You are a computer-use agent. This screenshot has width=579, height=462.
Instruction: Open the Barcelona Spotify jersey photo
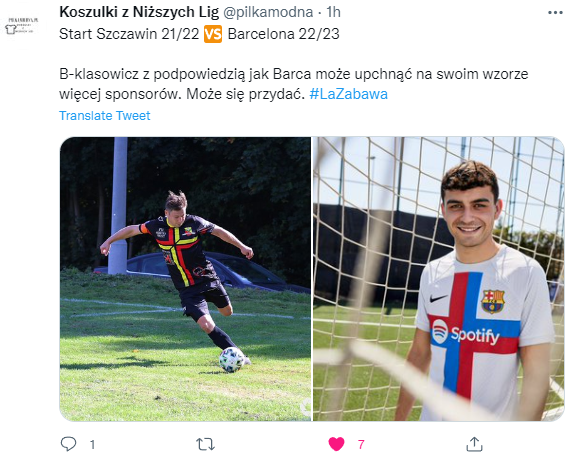coord(439,279)
